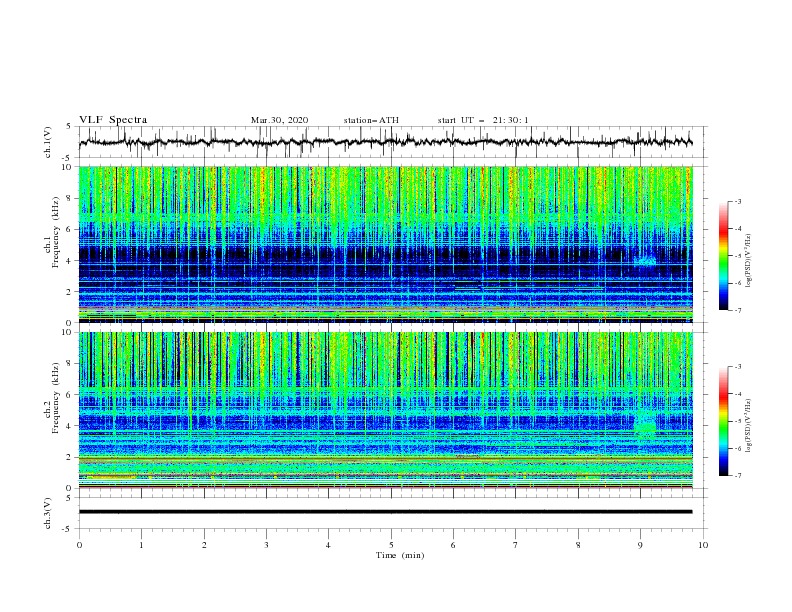Click the time axis tick label "1"
The image size is (792, 612).
(141, 545)
